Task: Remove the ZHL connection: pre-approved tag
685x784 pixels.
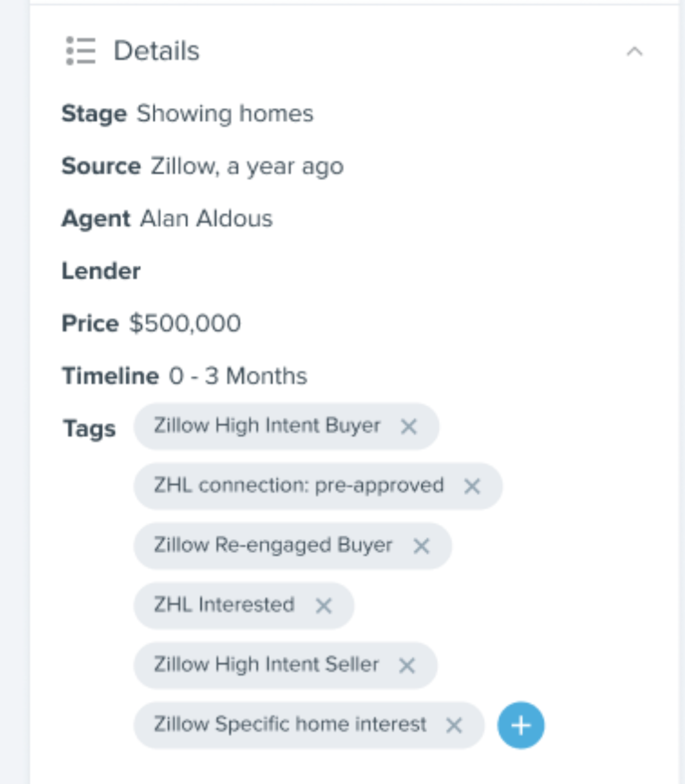Action: [472, 486]
